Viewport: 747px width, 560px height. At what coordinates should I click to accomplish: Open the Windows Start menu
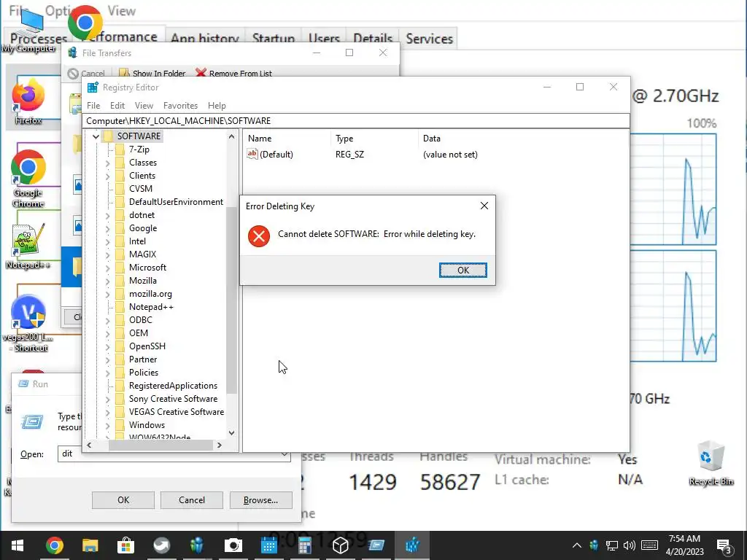coord(18,545)
